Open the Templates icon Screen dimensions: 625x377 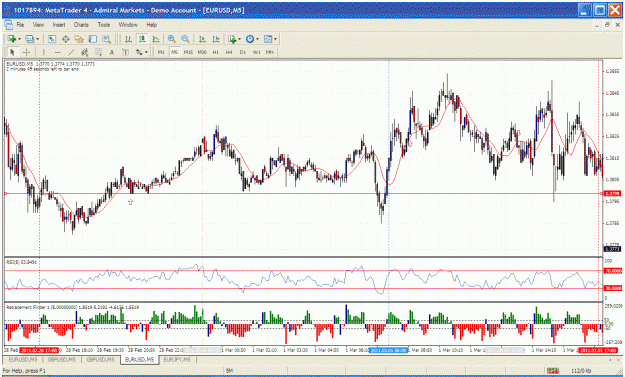pyautogui.click(x=268, y=39)
